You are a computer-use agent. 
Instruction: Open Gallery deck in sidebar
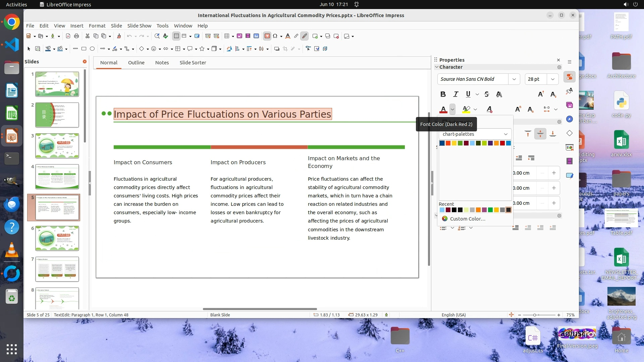point(570,105)
